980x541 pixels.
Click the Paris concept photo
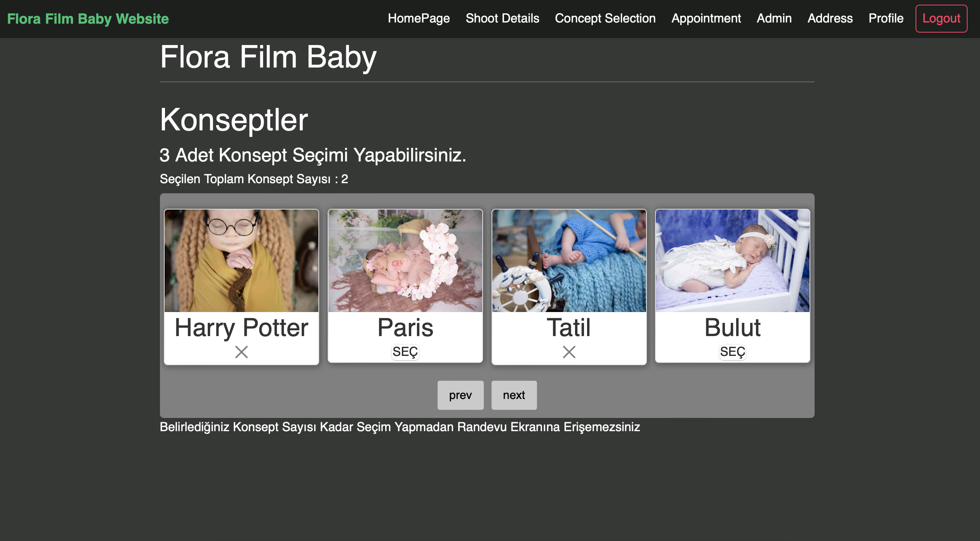[405, 260]
